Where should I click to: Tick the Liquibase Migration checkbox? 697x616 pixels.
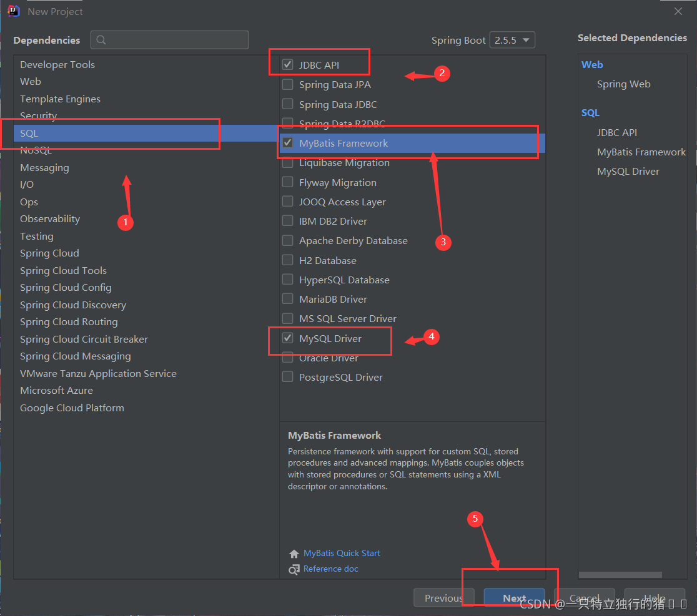pyautogui.click(x=287, y=162)
